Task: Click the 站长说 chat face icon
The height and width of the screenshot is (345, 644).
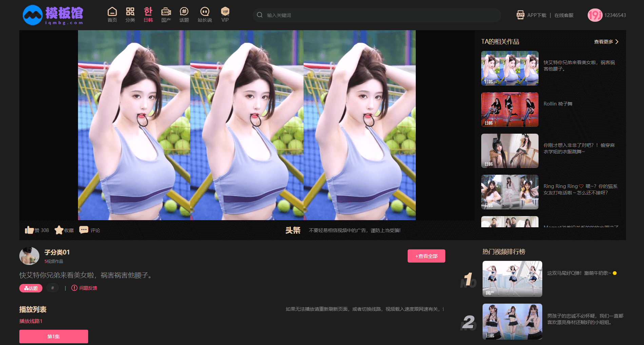Action: (204, 12)
